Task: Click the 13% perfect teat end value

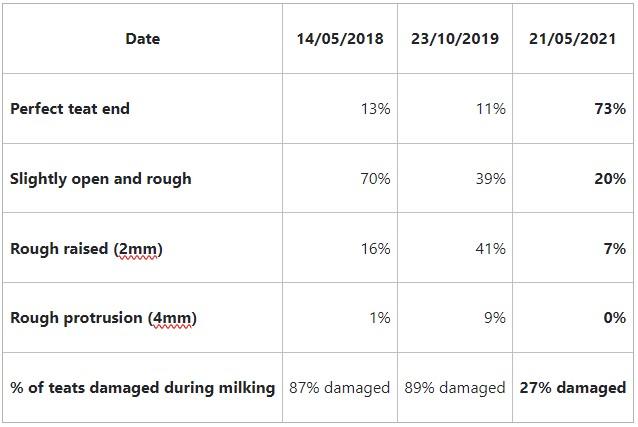Action: coord(375,109)
